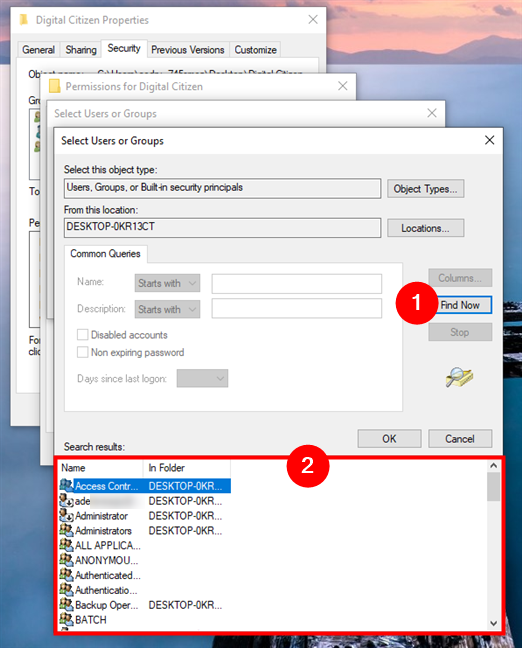
Task: Click the search results scrollbar down arrow
Action: click(x=493, y=623)
